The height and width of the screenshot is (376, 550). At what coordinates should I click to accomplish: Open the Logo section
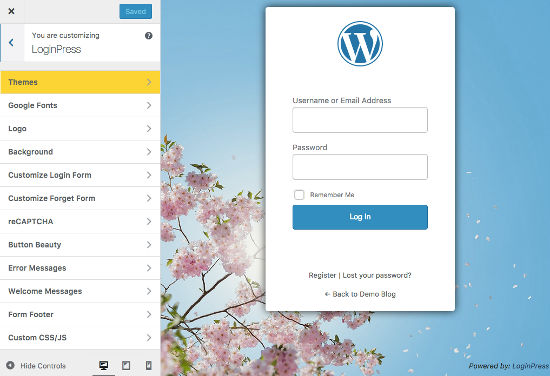point(80,128)
